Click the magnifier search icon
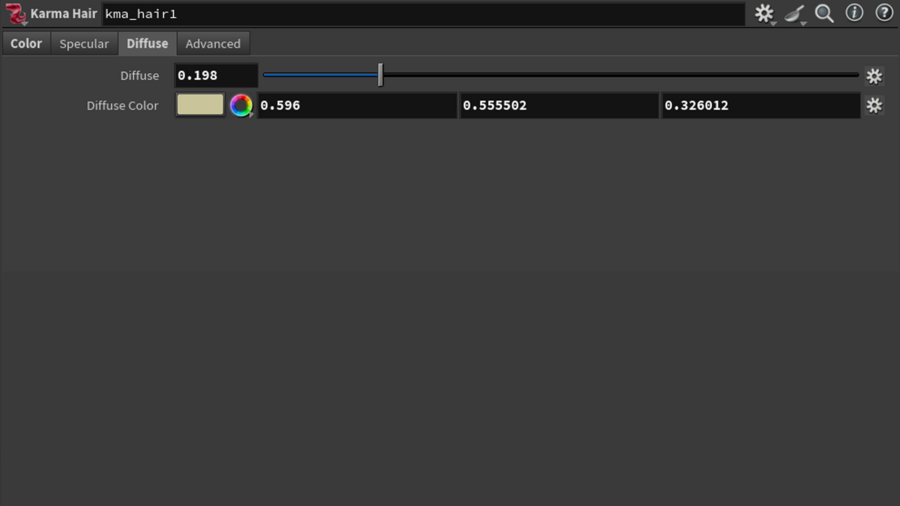This screenshot has width=900, height=506. tap(824, 13)
